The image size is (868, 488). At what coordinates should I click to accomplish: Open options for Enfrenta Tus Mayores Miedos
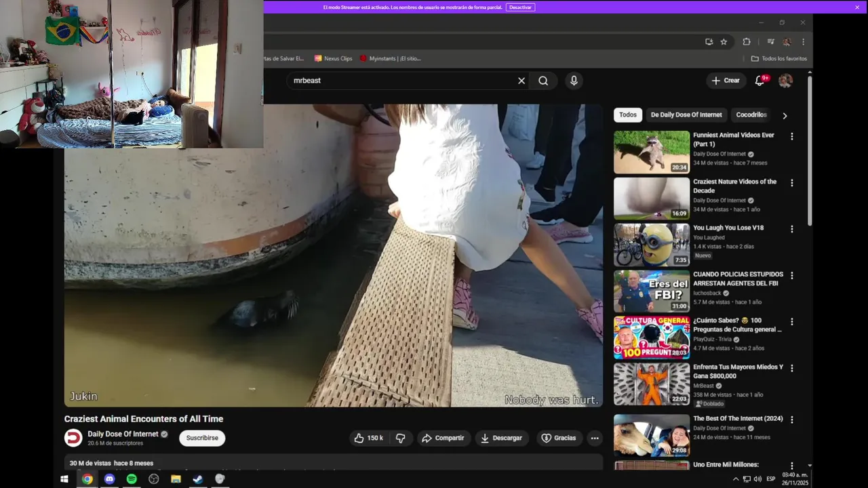[x=791, y=368]
